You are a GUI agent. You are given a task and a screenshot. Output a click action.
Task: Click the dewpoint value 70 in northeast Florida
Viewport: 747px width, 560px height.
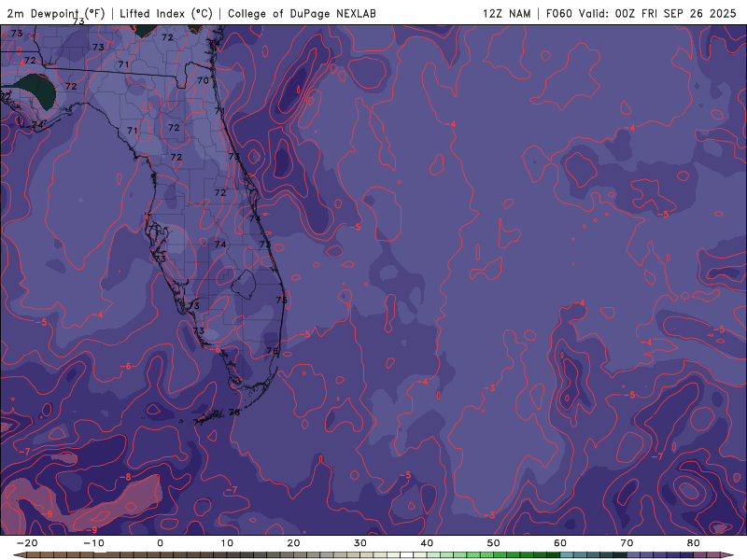coord(203,80)
